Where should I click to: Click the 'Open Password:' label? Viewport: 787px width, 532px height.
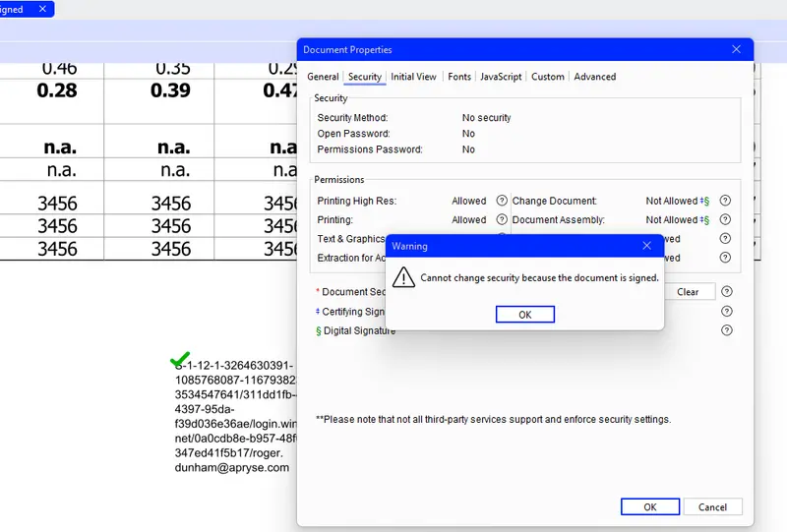(x=353, y=134)
